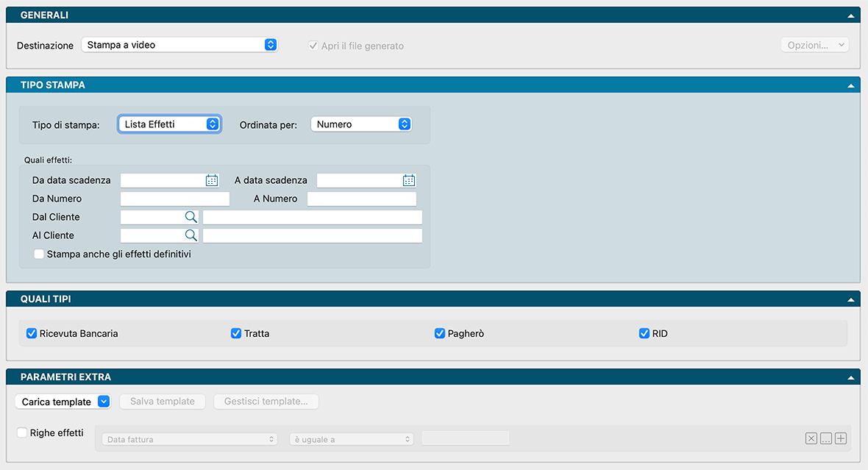Open calendar picker for Da data scadenza
Screen dimensions: 868x470
(212, 180)
